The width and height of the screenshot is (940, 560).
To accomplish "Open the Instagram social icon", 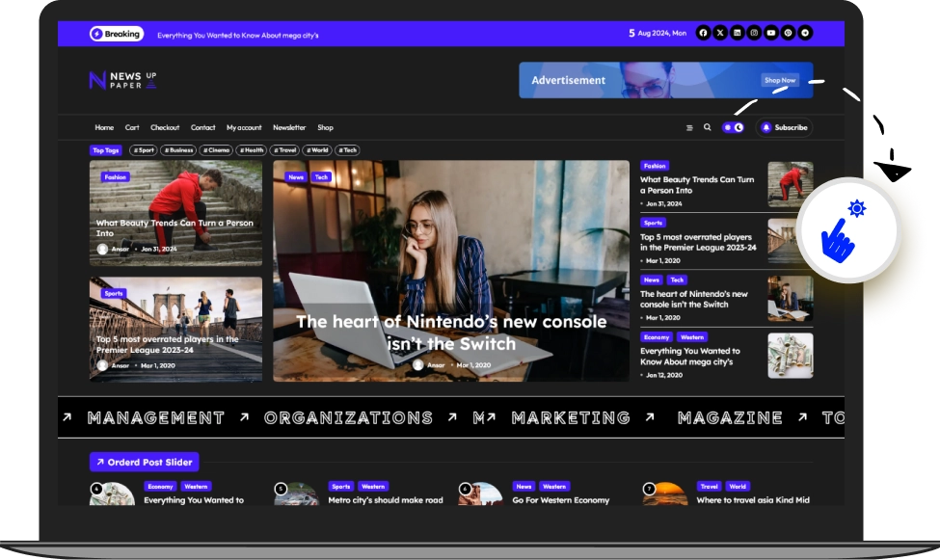I will (x=754, y=33).
